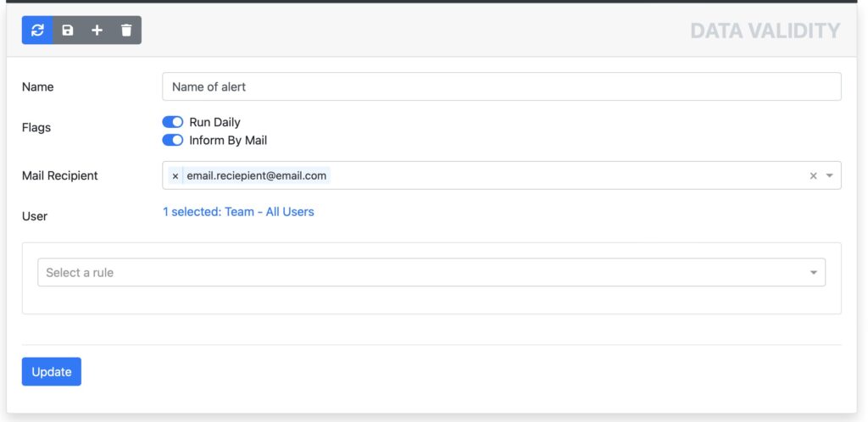868x422 pixels.
Task: Delete the alert using the trash icon
Action: point(127,30)
